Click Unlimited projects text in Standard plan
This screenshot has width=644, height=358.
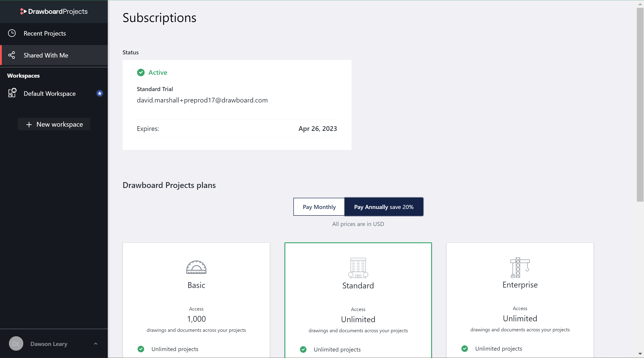337,349
